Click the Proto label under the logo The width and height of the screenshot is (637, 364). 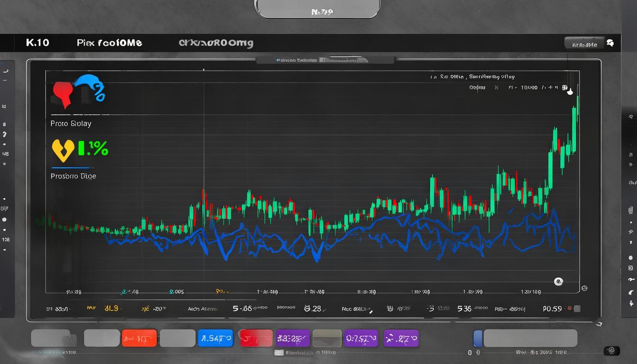coord(71,124)
